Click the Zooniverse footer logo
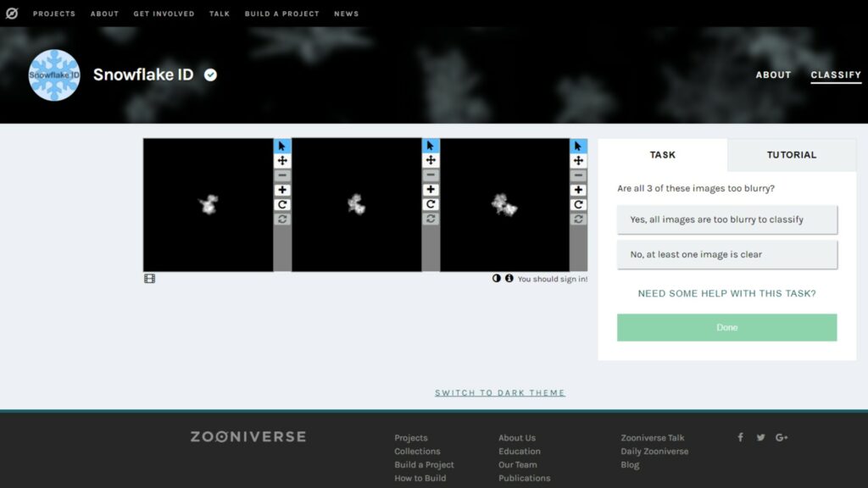 [248, 436]
